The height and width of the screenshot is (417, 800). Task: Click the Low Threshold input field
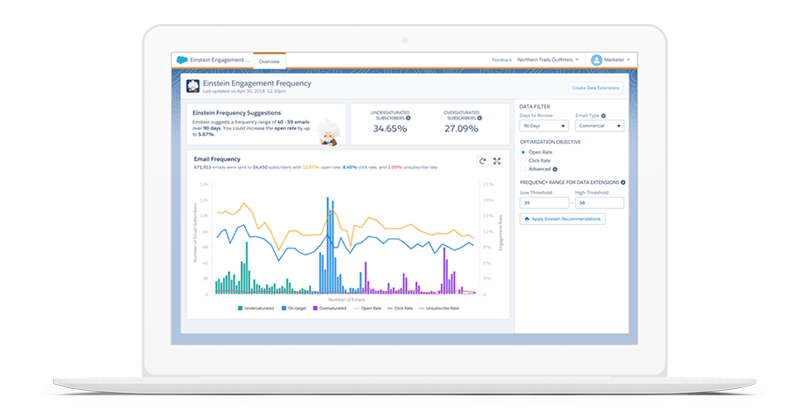pyautogui.click(x=544, y=203)
